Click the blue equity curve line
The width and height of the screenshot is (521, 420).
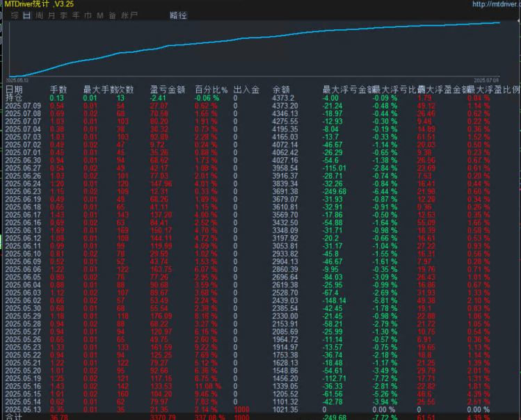(255, 38)
